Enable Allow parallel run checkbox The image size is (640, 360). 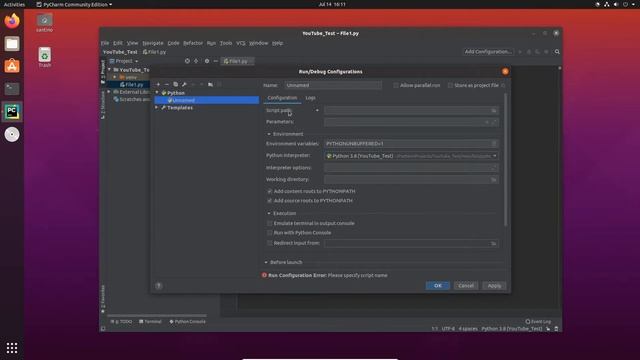coord(396,85)
